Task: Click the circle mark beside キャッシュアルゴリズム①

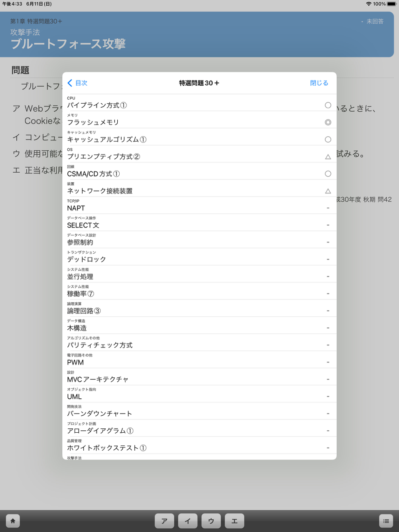Action: click(328, 140)
